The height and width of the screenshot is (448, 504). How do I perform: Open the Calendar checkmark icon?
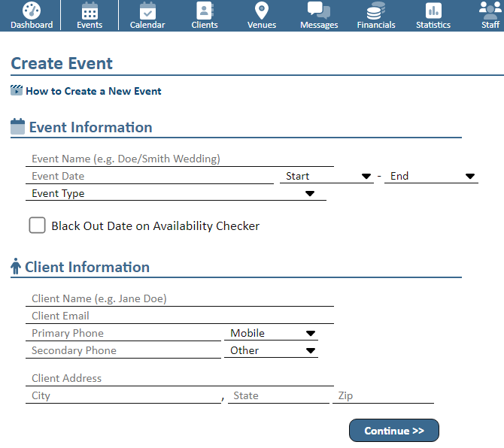147,11
